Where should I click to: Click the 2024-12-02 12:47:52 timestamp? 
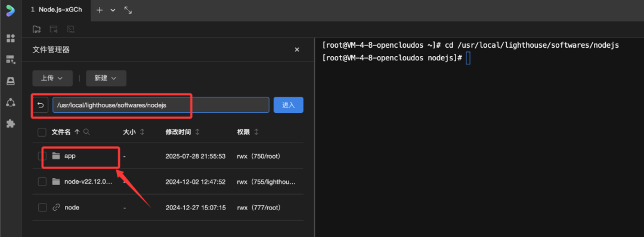pos(196,182)
